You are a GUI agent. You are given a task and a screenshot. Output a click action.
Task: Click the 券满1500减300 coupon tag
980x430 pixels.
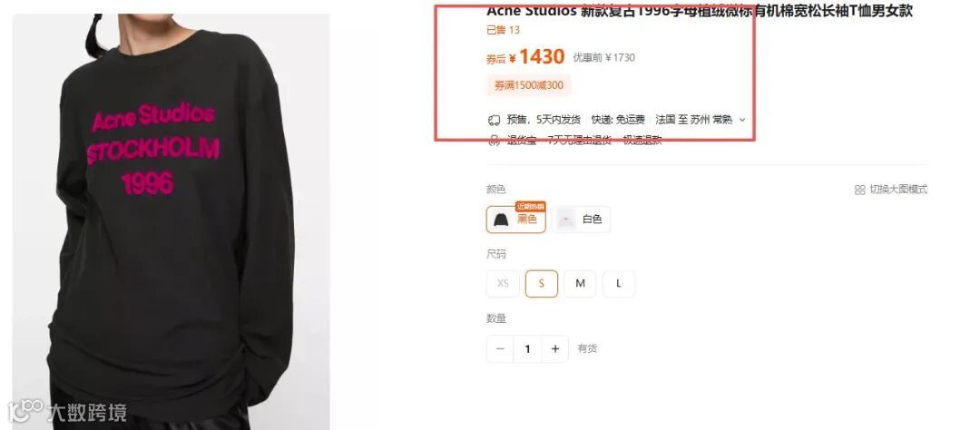point(529,85)
